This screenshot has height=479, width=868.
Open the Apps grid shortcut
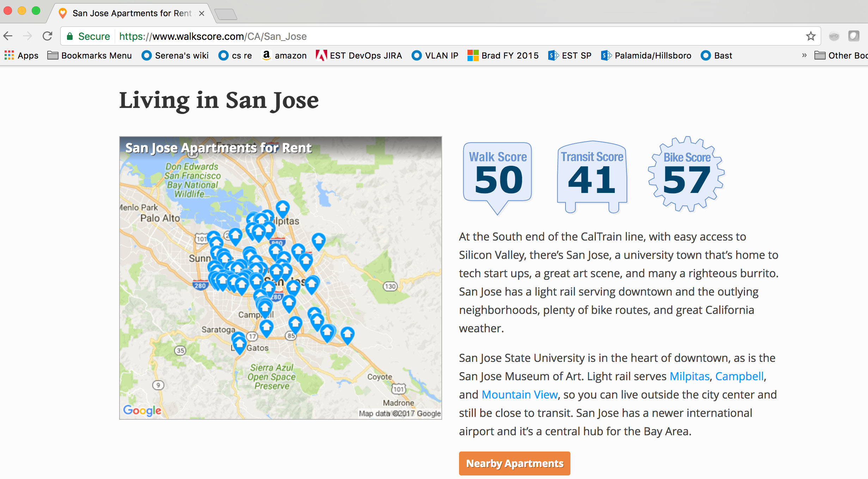[x=21, y=55]
